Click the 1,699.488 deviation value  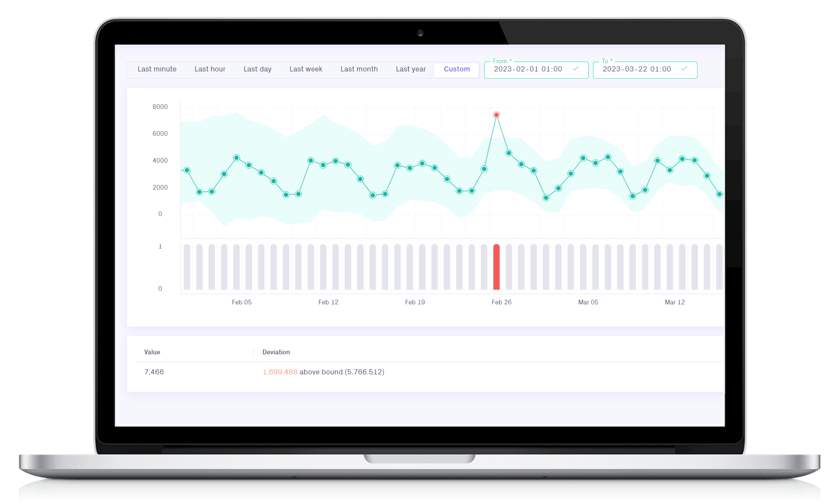point(280,372)
